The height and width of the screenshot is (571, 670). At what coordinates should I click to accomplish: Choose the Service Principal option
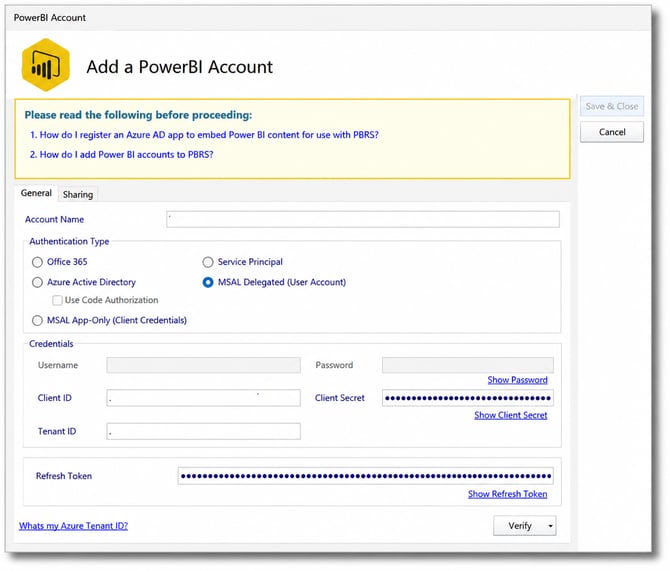coord(208,262)
